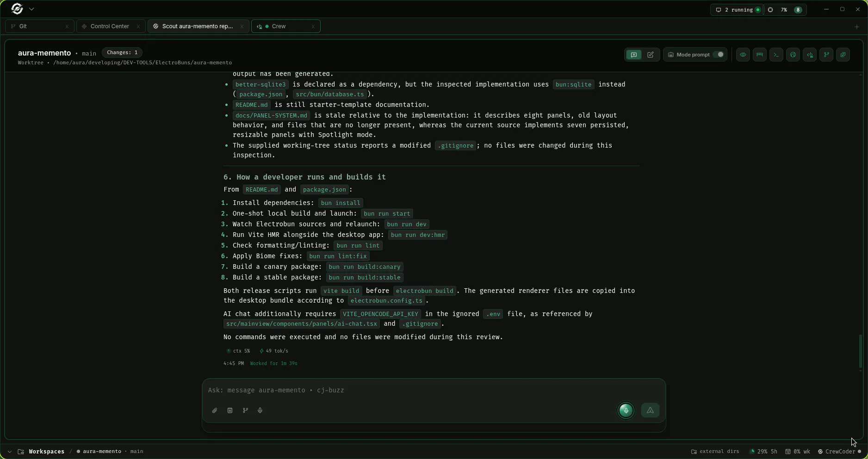Viewport: 868px width, 459px height.
Task: Switch to the Crew tab
Action: 286,26
